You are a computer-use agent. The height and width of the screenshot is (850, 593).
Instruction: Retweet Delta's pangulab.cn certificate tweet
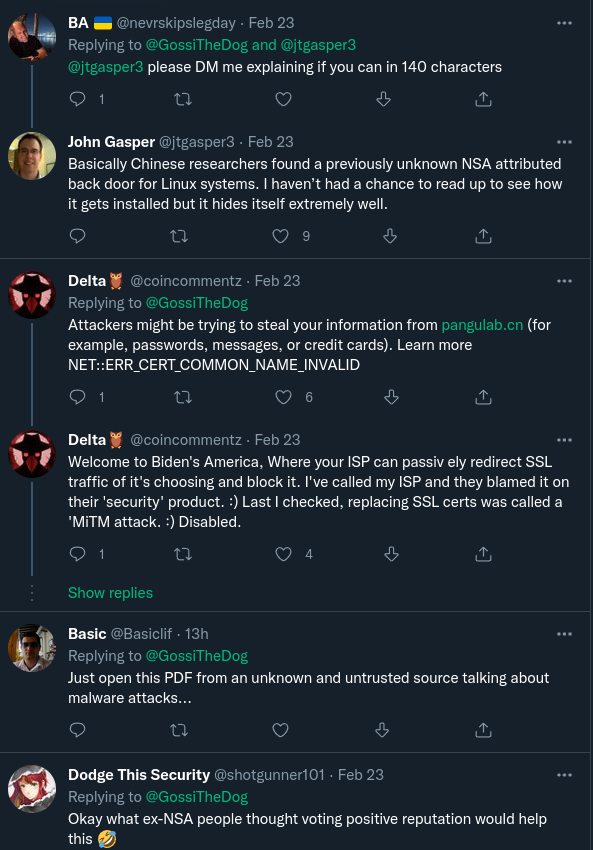pyautogui.click(x=183, y=397)
